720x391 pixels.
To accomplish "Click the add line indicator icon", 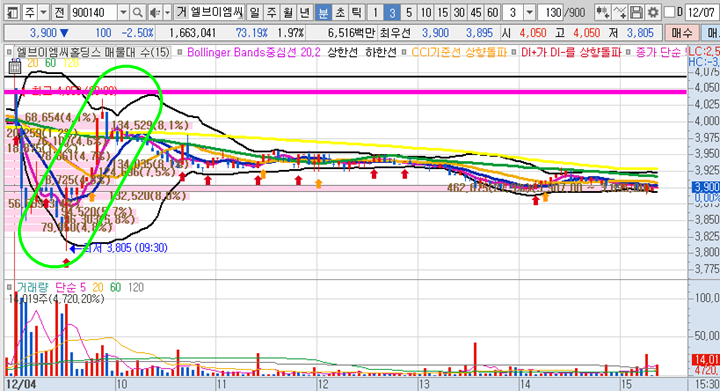I will [x=620, y=12].
